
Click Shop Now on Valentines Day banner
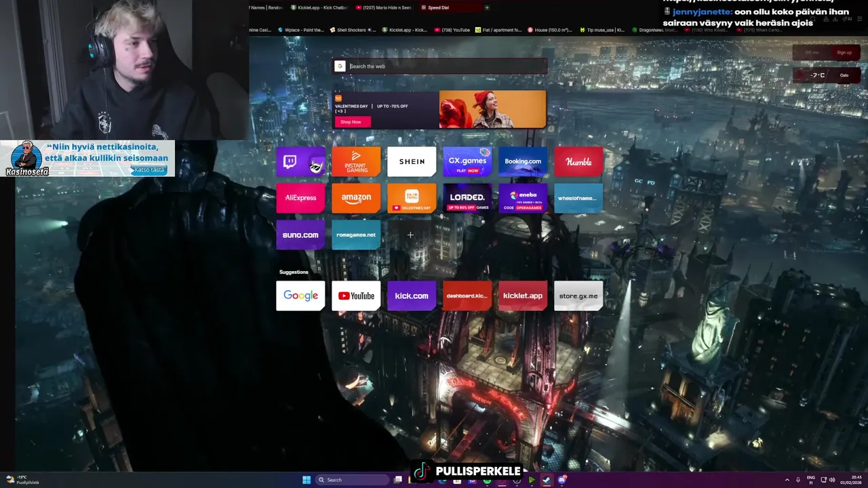pyautogui.click(x=351, y=122)
